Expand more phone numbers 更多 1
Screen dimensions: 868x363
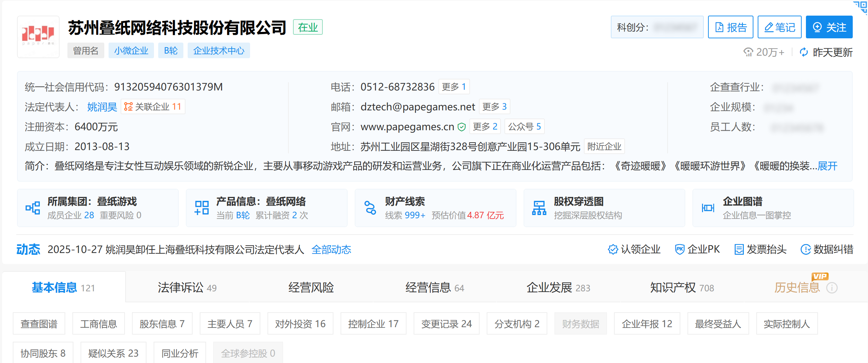454,87
